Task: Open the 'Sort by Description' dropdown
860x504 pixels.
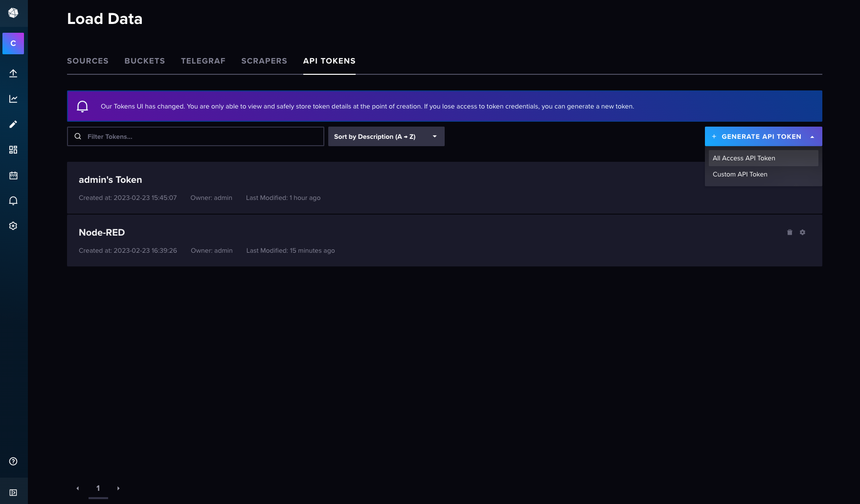Action: pos(386,136)
